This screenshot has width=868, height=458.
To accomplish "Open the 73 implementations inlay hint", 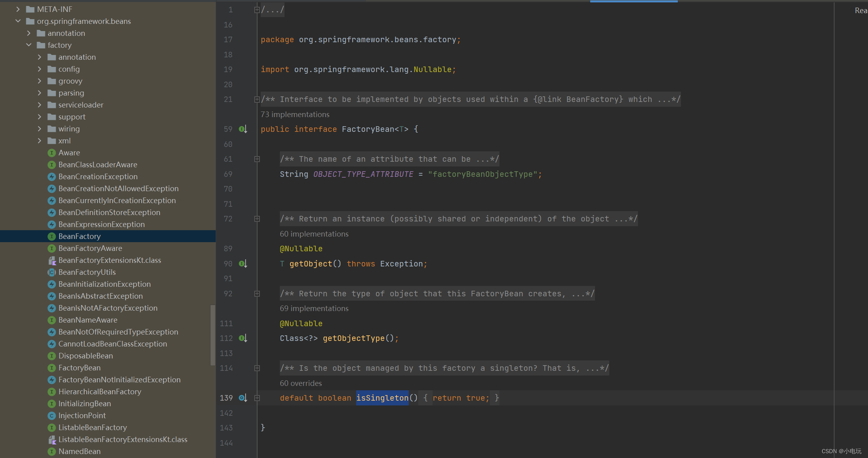I will click(x=295, y=114).
